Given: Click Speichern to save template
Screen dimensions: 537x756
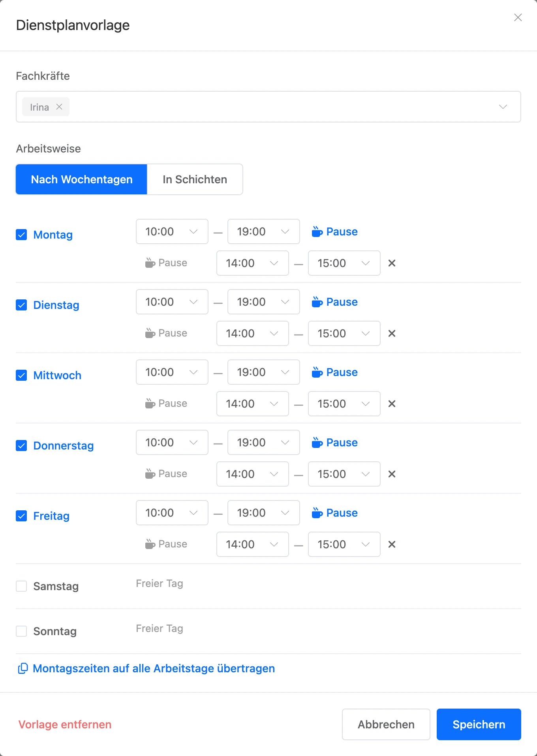Looking at the screenshot, I should [x=479, y=724].
